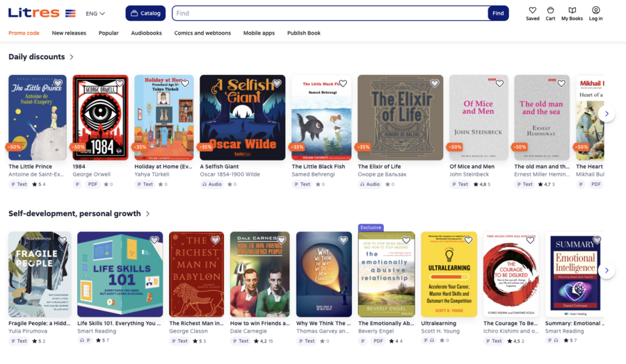626x364 pixels.
Task: Open Daily discounts heading link
Action: pos(37,57)
